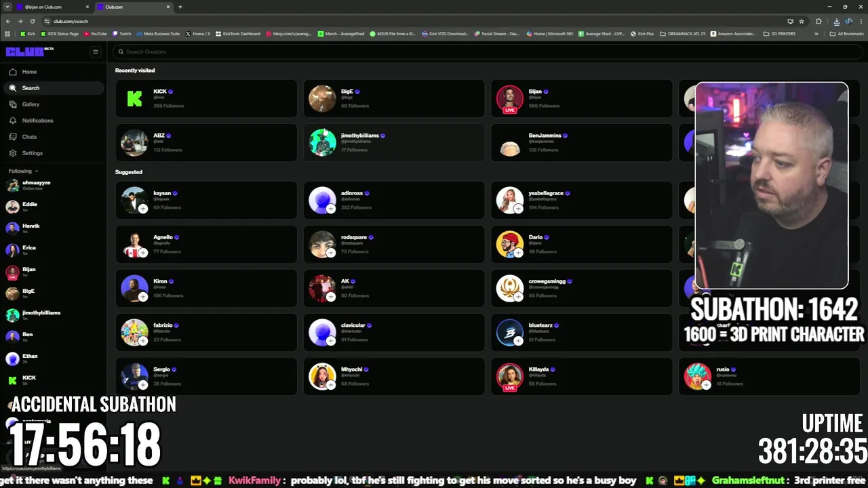Open the KickTools Dashboard bookmark
Image resolution: width=868 pixels, height=488 pixels.
[239, 33]
